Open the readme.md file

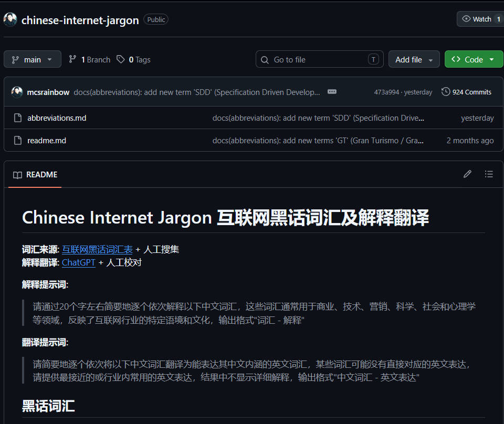tap(47, 140)
